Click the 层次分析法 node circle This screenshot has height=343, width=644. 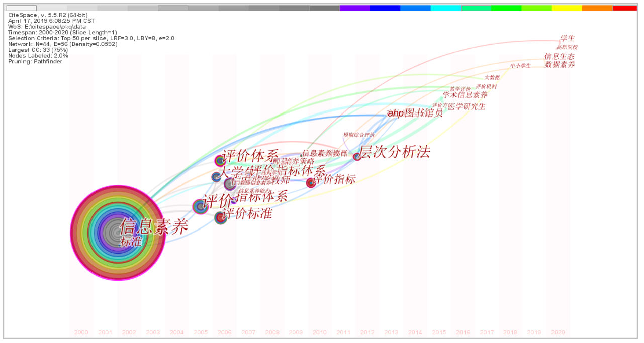click(x=357, y=156)
